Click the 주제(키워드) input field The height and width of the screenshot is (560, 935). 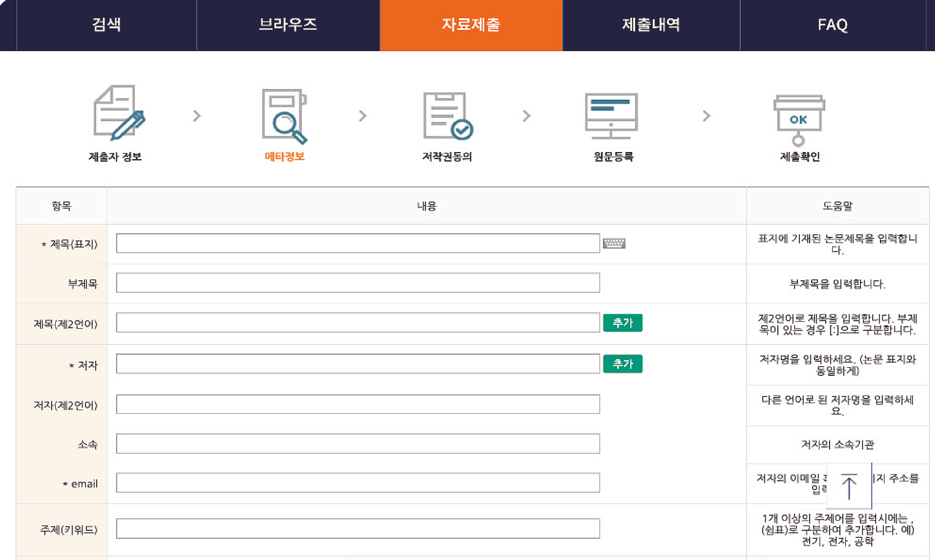(x=357, y=529)
